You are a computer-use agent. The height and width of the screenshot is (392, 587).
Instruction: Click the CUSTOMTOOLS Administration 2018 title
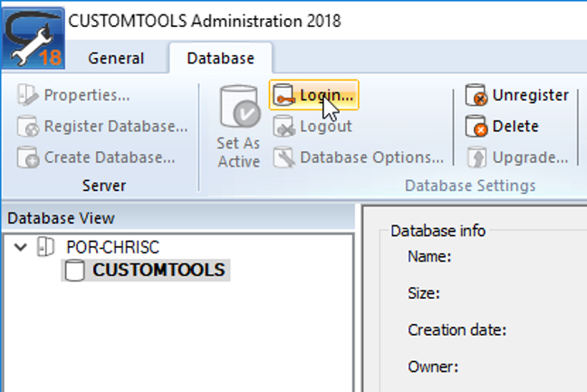click(x=205, y=21)
